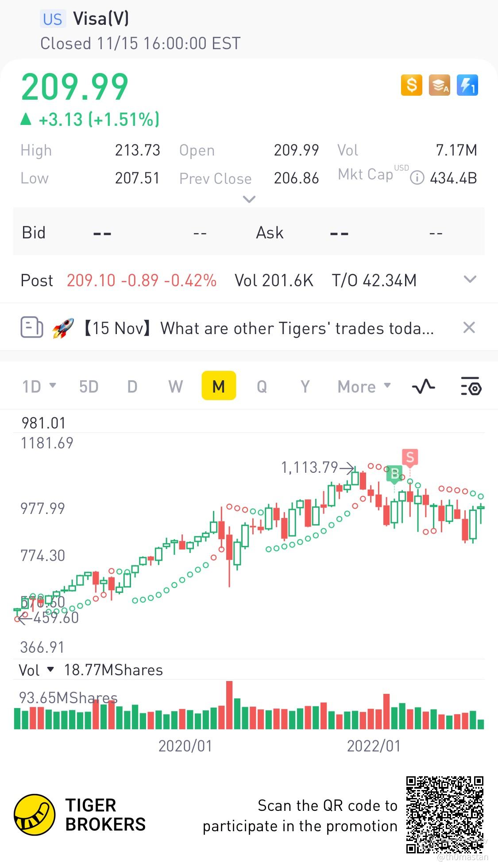Open the 1D interval dropdown
This screenshot has width=498, height=868.
click(x=39, y=386)
